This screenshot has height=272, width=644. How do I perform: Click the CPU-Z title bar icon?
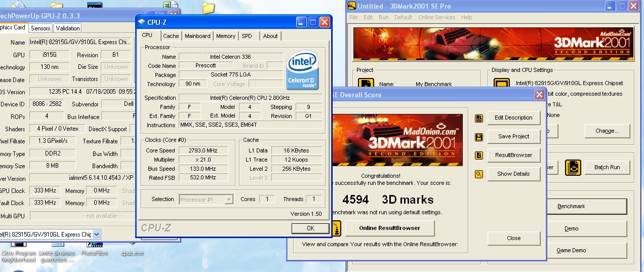click(141, 22)
